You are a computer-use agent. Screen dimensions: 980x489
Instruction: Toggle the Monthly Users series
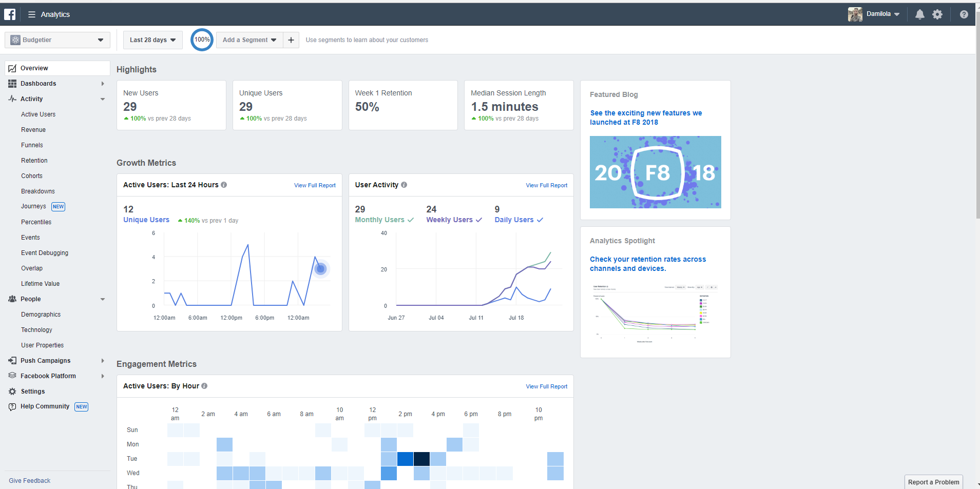coord(385,220)
